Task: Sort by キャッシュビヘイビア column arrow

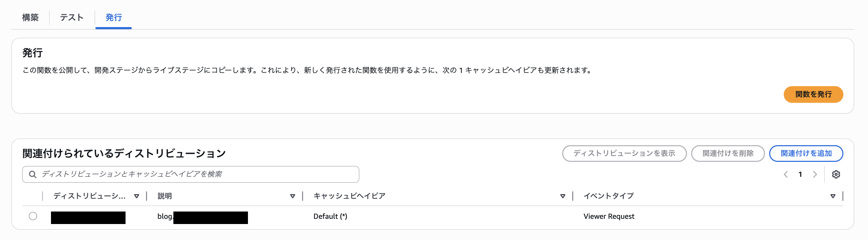Action: 563,196
